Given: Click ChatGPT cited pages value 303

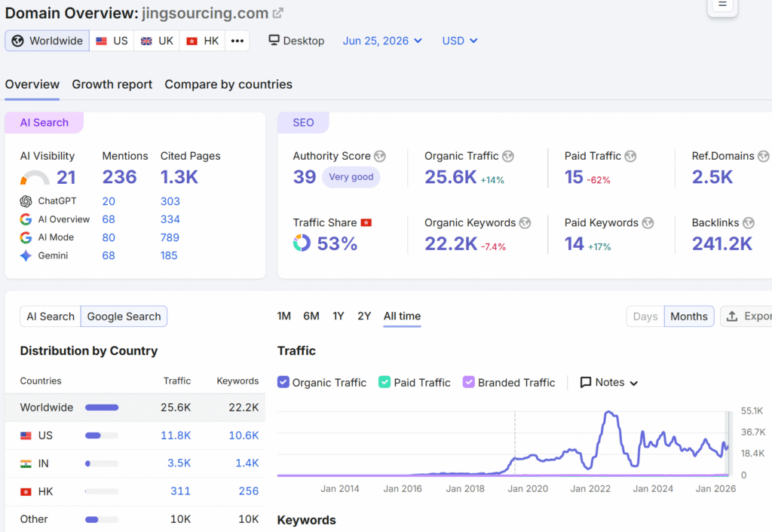Looking at the screenshot, I should click(170, 201).
